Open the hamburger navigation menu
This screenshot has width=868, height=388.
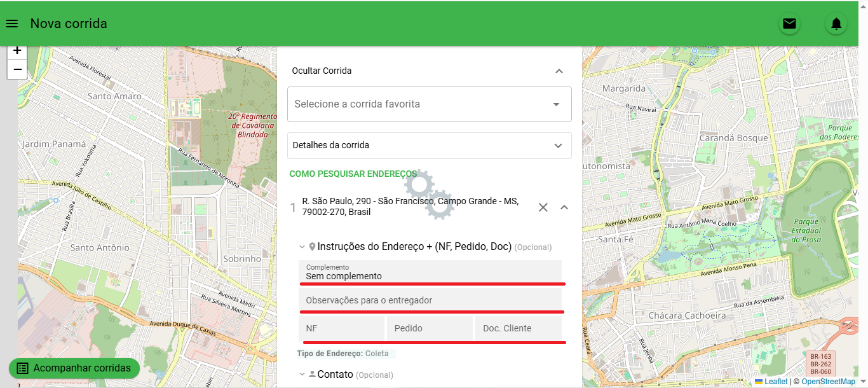[11, 24]
